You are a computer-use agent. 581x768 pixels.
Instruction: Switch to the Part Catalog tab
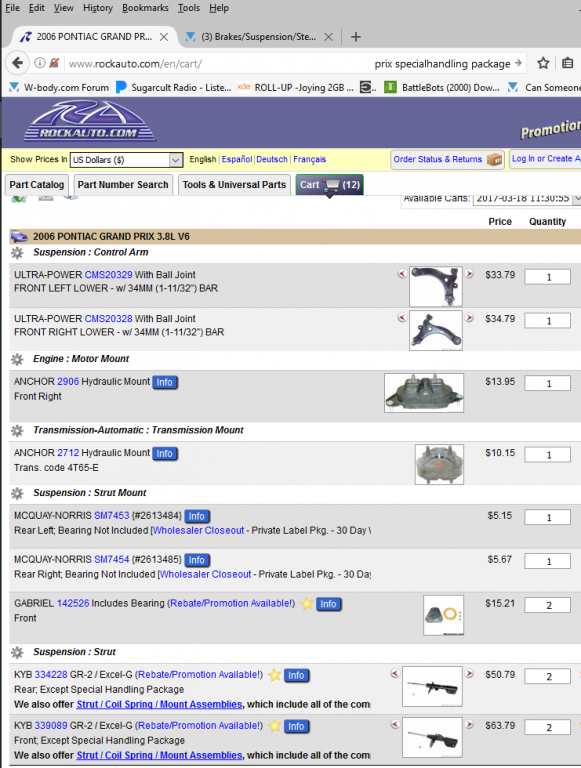[37, 185]
